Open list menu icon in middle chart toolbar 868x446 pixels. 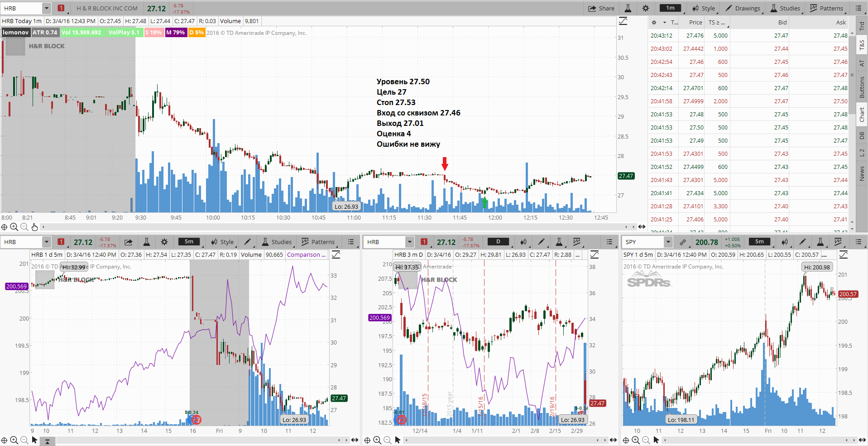[609, 242]
